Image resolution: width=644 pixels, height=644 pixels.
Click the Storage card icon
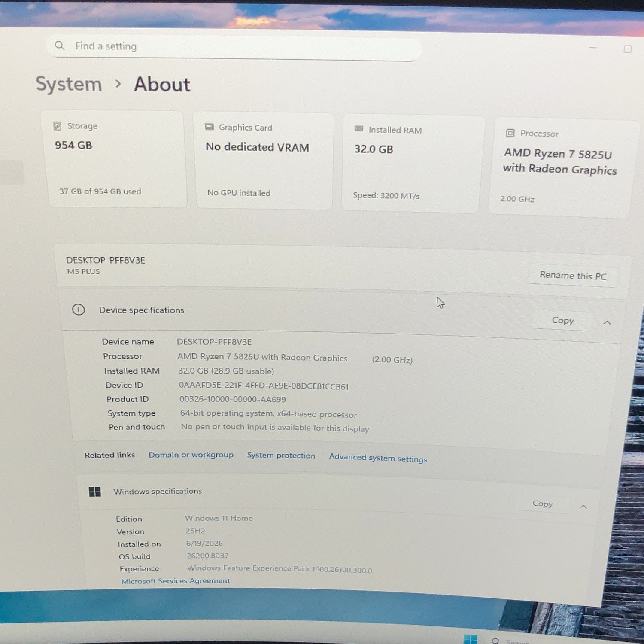57,126
